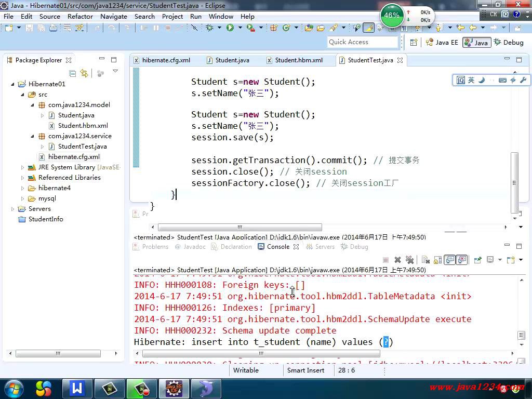Click the Skip All Breakpoints icon
Screen dimensions: 532x399
[x=194, y=28]
